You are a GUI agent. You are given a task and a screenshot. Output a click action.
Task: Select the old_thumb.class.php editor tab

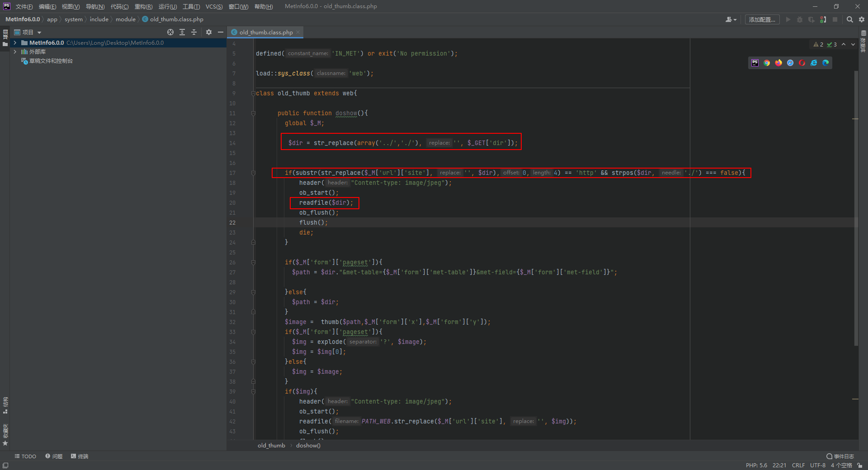pyautogui.click(x=266, y=32)
